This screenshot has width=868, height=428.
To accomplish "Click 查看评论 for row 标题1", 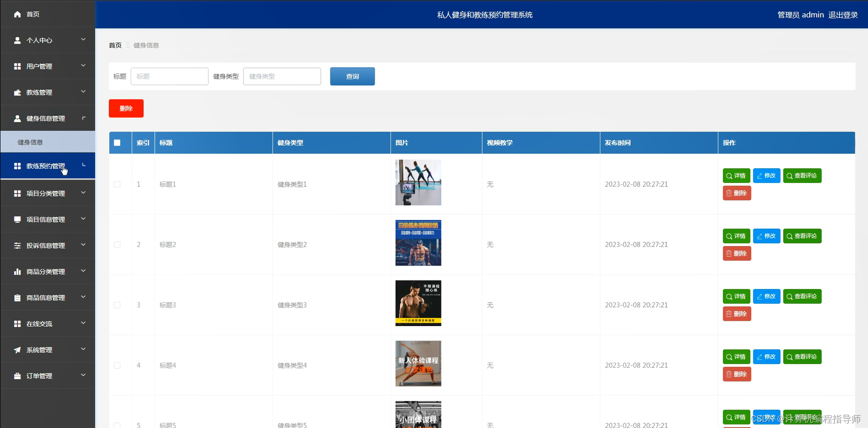I will pos(802,176).
